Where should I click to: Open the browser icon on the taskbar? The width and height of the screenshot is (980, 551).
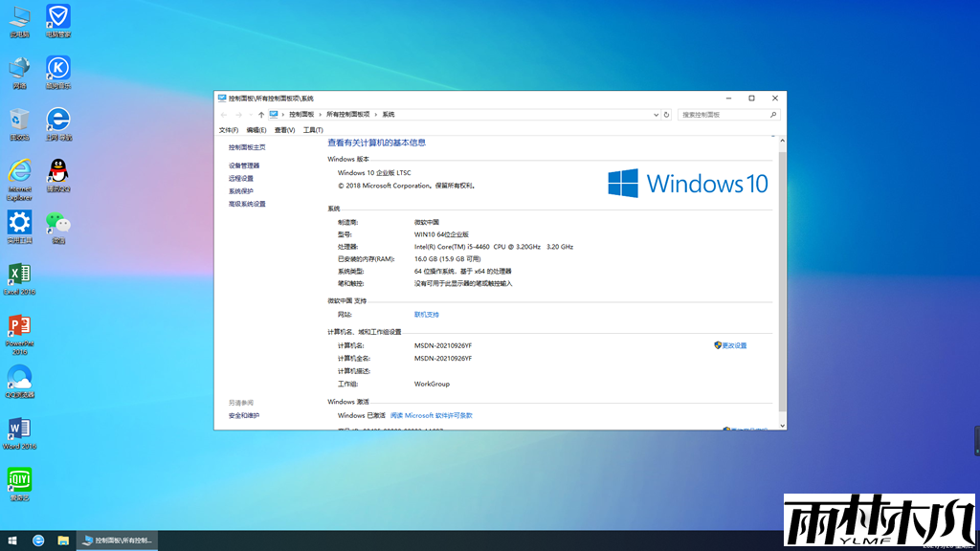coord(38,540)
